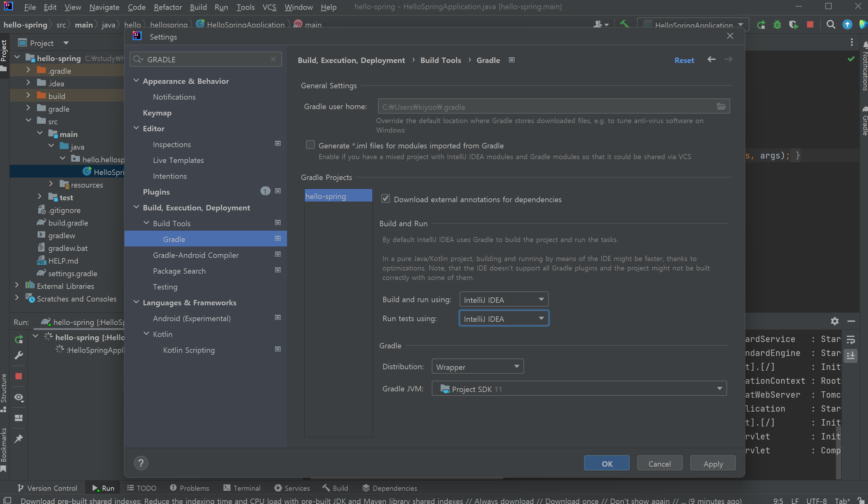Open Version Control tool window tab

point(47,488)
